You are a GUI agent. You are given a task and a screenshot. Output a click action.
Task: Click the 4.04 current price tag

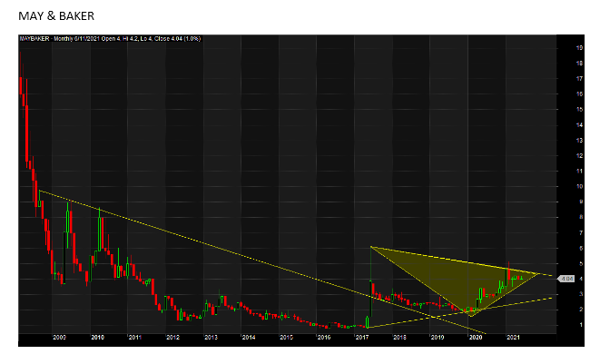[566, 279]
